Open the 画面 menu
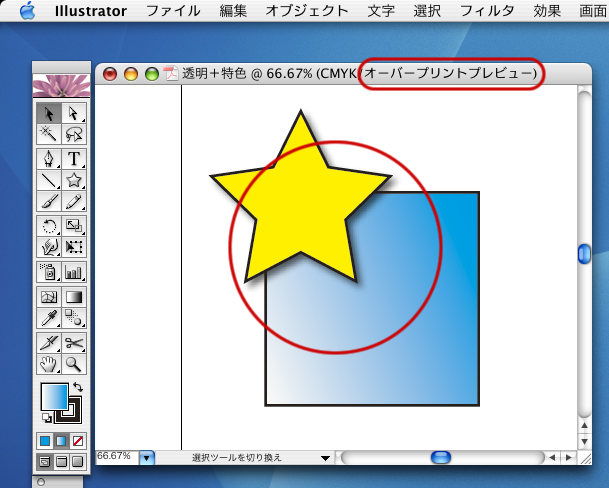609x488 pixels. tap(593, 11)
